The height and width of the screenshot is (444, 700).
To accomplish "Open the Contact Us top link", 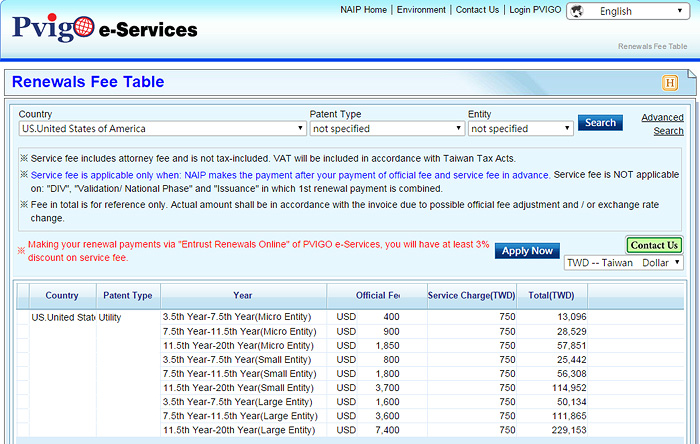I will pyautogui.click(x=477, y=9).
